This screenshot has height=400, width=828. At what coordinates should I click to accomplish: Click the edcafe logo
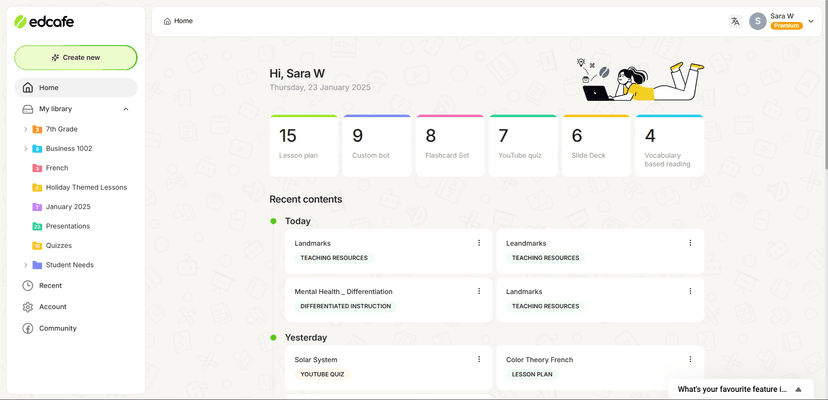tap(44, 22)
